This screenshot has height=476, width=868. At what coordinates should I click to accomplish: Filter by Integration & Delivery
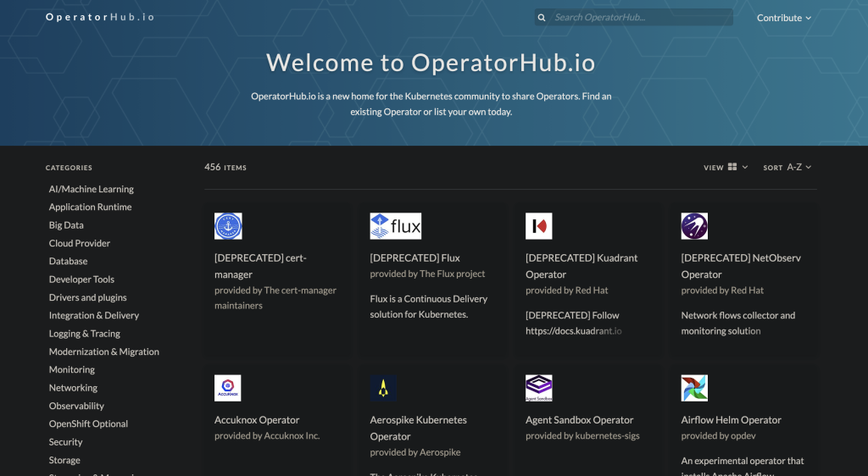click(x=93, y=315)
